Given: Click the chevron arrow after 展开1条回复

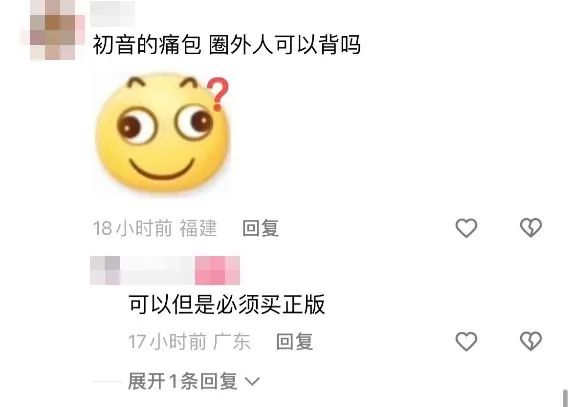Looking at the screenshot, I should point(252,382).
